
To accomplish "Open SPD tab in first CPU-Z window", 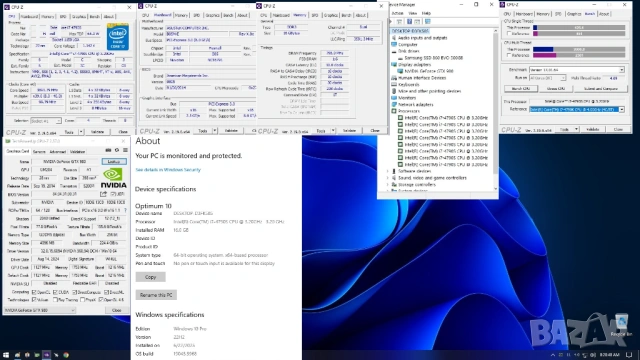I will (x=63, y=17).
